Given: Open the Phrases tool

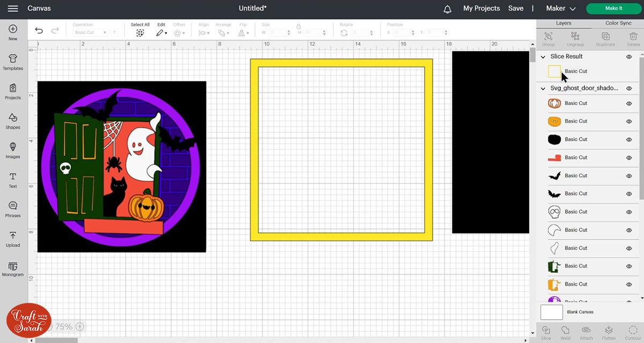Looking at the screenshot, I should [x=13, y=210].
